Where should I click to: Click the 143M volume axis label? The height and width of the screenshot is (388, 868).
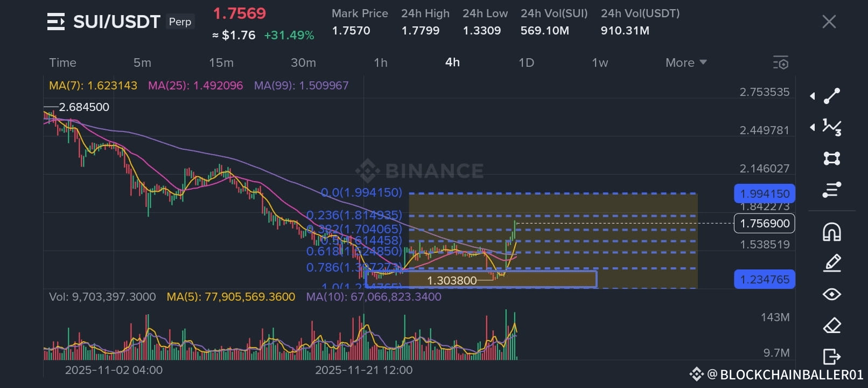[x=775, y=317]
